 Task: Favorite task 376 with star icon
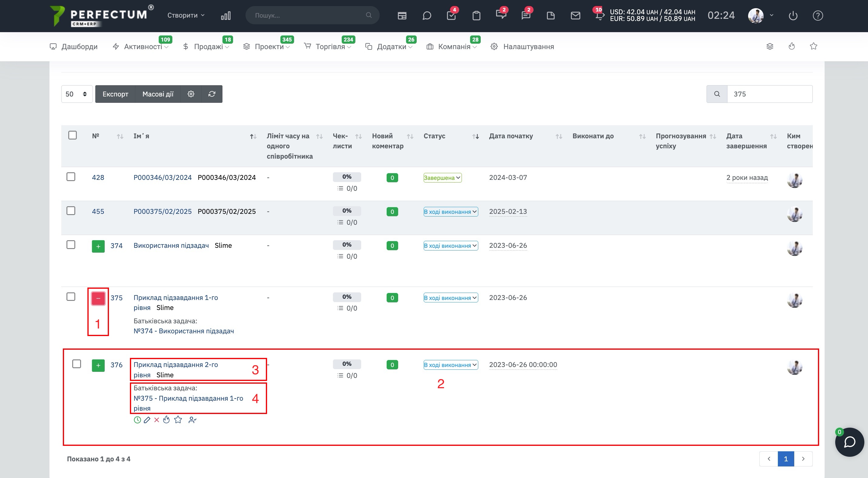(178, 420)
